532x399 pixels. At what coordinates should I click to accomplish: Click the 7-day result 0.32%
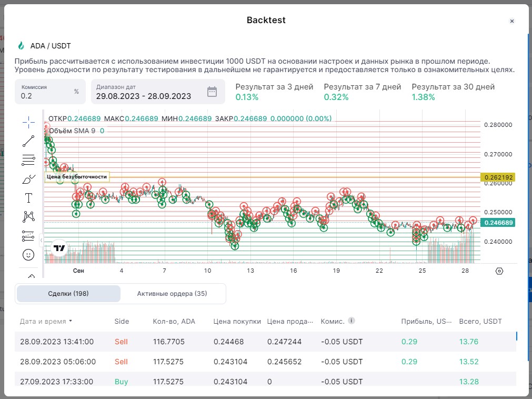tap(336, 97)
